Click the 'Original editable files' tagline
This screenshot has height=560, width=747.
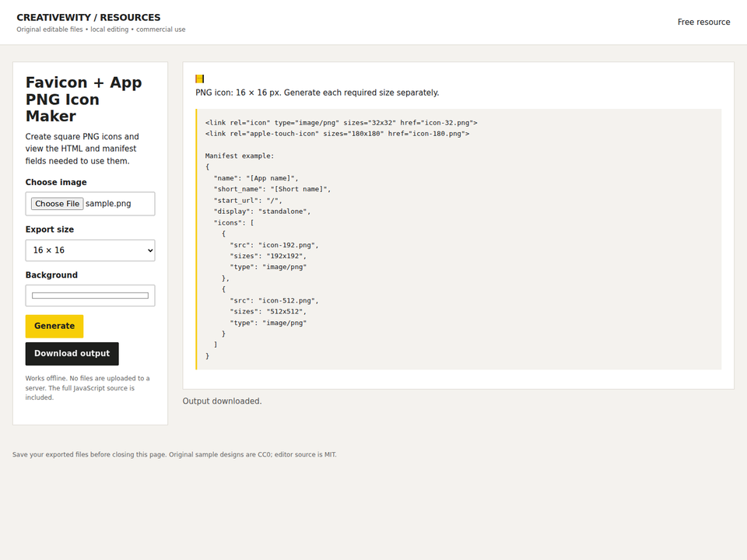click(x=101, y=30)
